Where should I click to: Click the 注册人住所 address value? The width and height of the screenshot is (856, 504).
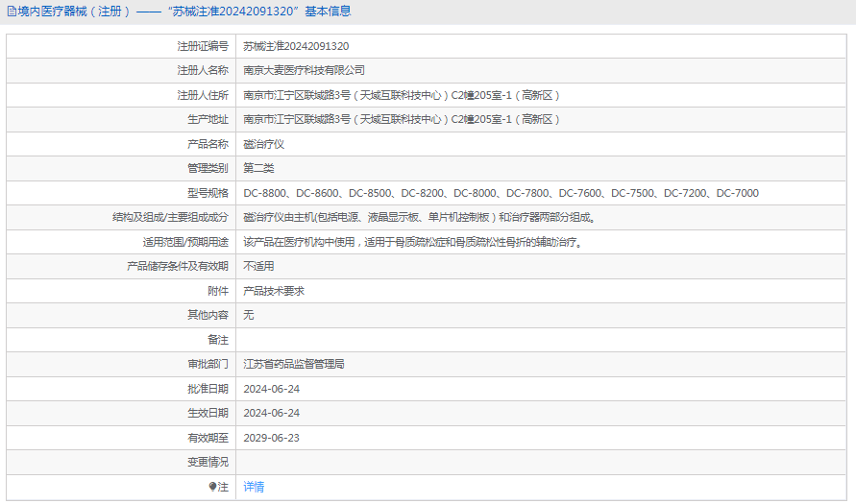[x=402, y=95]
